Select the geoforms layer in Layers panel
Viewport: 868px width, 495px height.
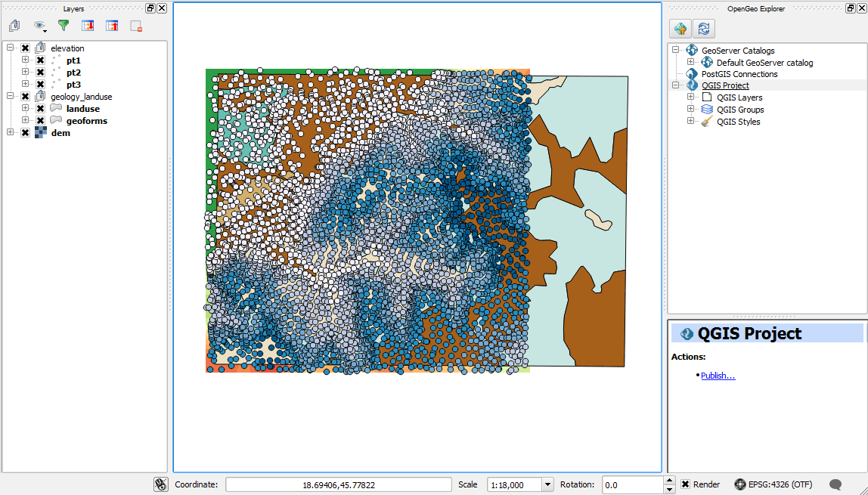point(86,121)
